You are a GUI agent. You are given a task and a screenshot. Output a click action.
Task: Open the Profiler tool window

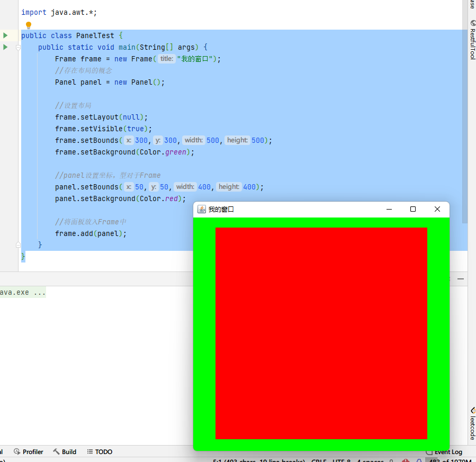click(29, 451)
